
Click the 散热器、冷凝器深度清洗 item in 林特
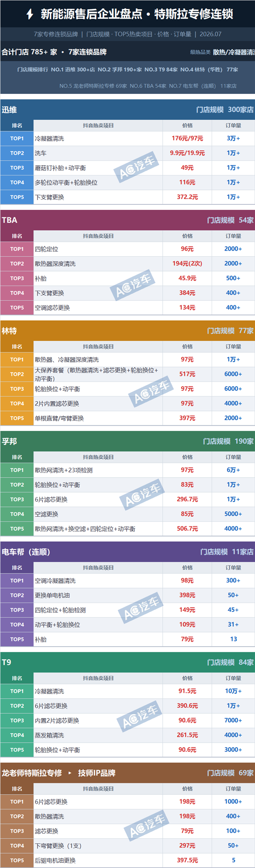coord(67,359)
